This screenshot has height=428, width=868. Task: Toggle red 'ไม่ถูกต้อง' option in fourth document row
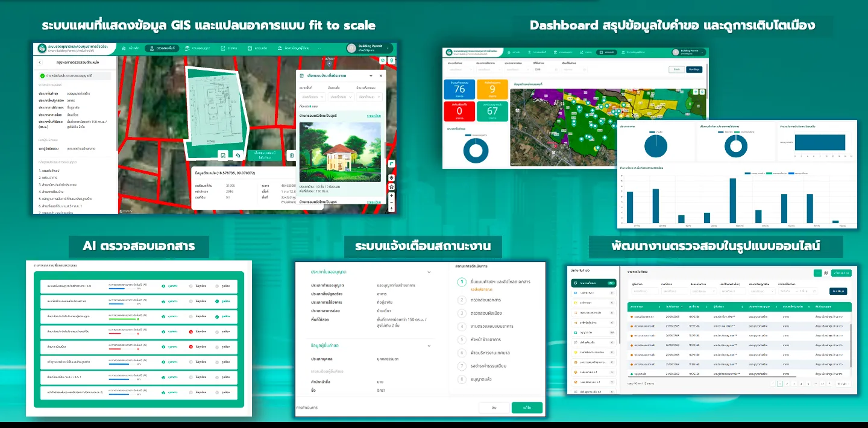[190, 332]
